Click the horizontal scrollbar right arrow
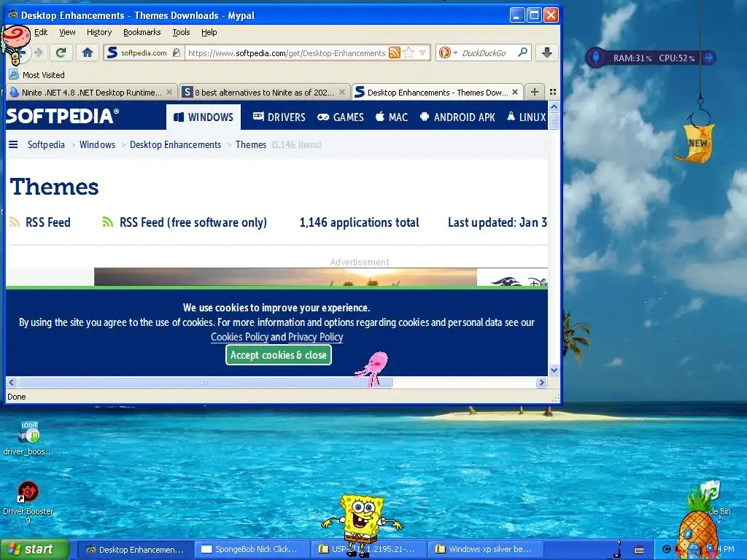Viewport: 747px width, 560px height. 542,382
